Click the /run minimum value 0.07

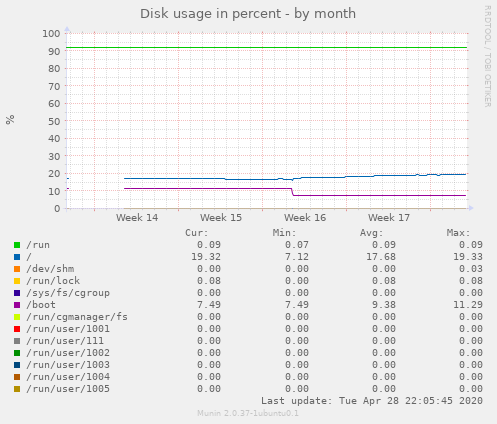(x=297, y=245)
